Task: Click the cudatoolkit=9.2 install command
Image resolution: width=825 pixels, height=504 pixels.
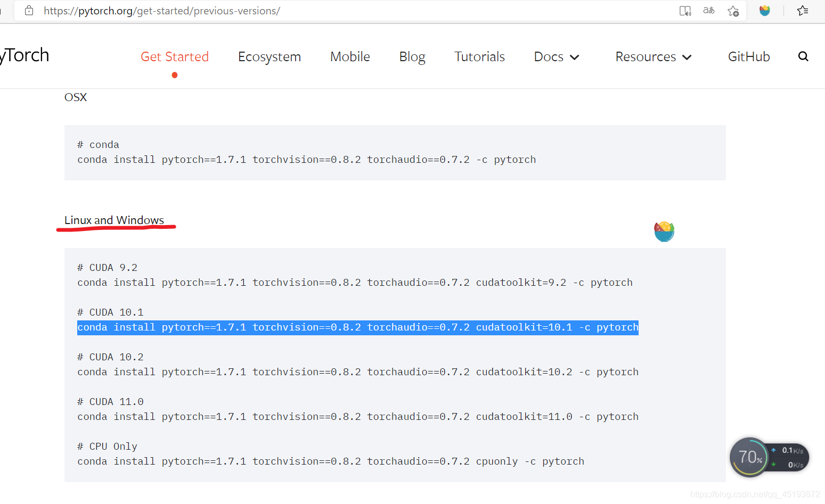Action: click(355, 283)
